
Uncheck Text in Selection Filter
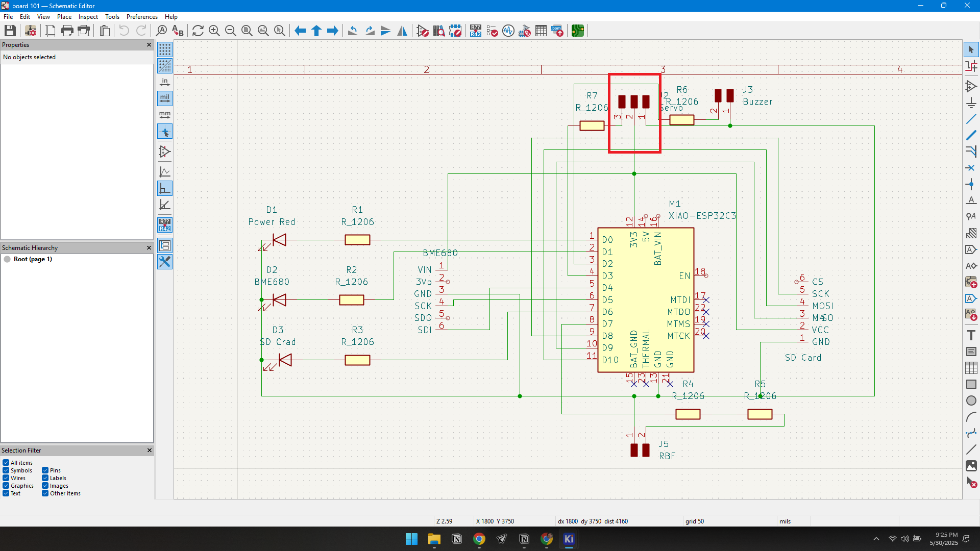6,493
